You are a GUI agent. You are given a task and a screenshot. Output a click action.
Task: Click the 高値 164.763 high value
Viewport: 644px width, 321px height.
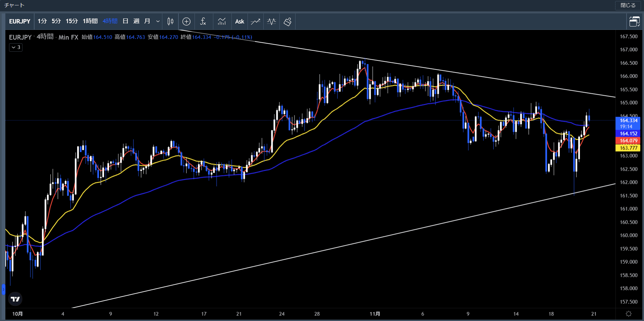(130, 37)
